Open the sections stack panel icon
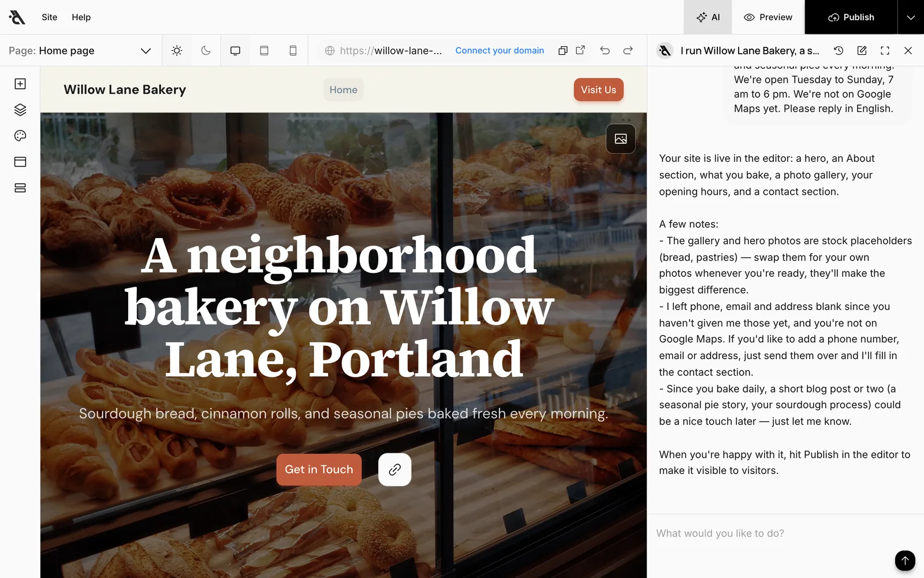The height and width of the screenshot is (578, 924). 20,188
